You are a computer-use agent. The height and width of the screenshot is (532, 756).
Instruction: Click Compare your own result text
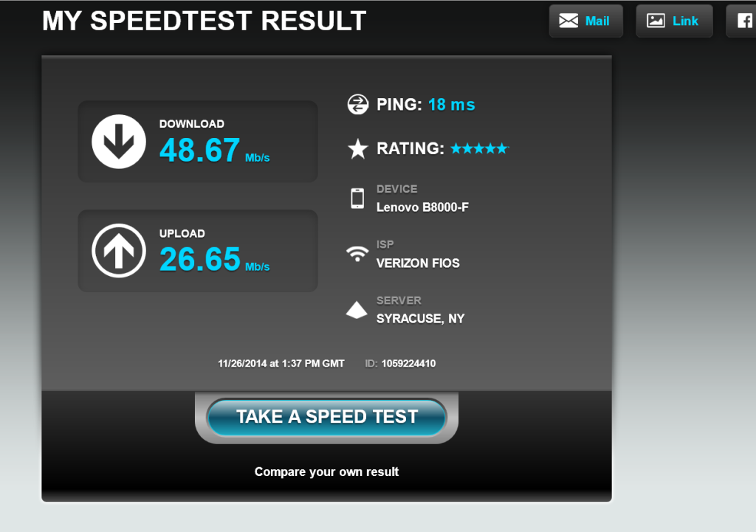pyautogui.click(x=326, y=471)
